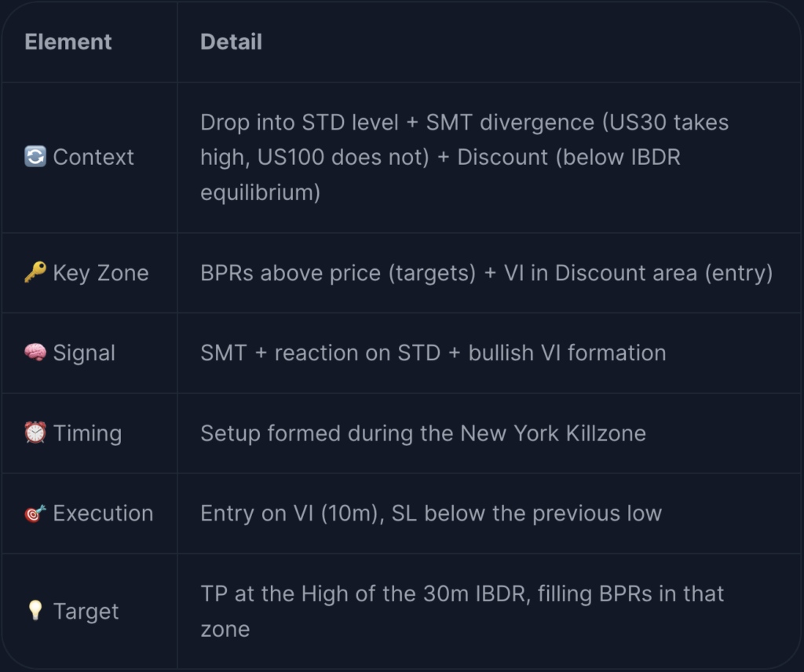Click the Target row label

pyautogui.click(x=86, y=611)
